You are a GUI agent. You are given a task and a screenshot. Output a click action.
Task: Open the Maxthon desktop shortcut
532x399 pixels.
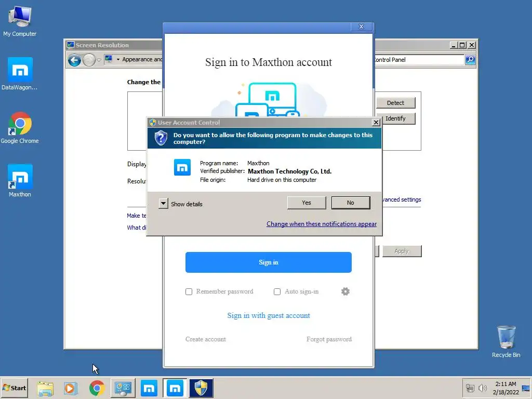click(20, 181)
